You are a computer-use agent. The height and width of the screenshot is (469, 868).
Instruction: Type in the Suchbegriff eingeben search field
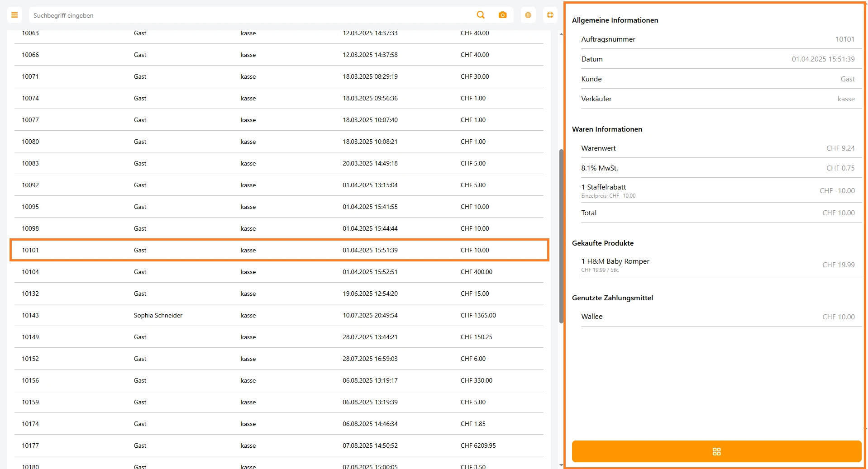[x=249, y=15]
